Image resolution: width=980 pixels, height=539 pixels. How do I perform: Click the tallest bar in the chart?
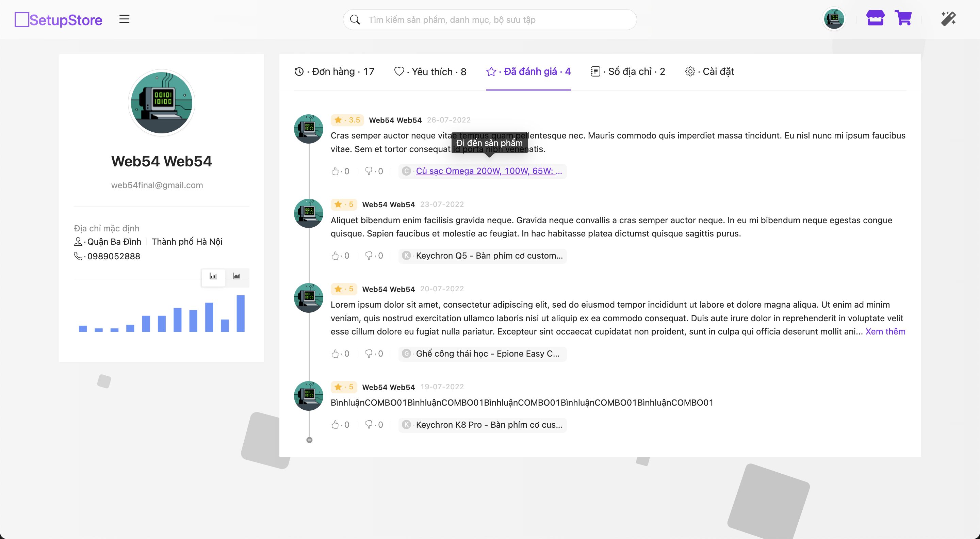[x=241, y=313]
